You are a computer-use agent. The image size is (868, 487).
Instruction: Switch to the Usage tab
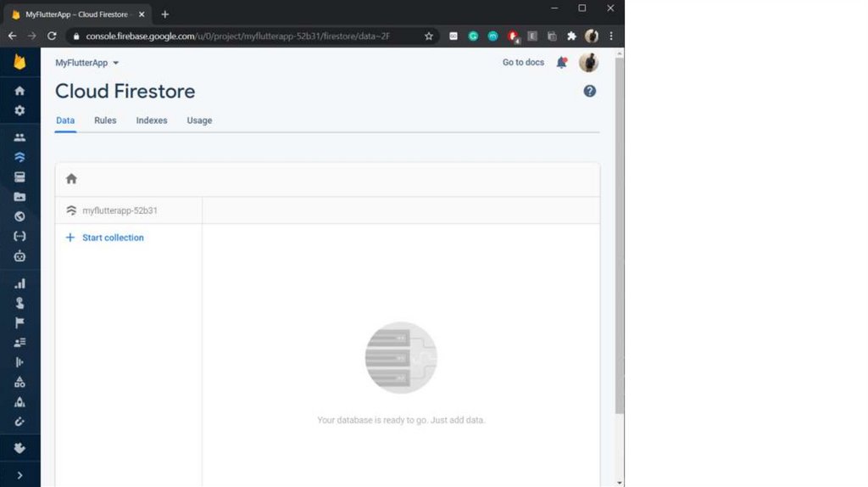pos(199,120)
